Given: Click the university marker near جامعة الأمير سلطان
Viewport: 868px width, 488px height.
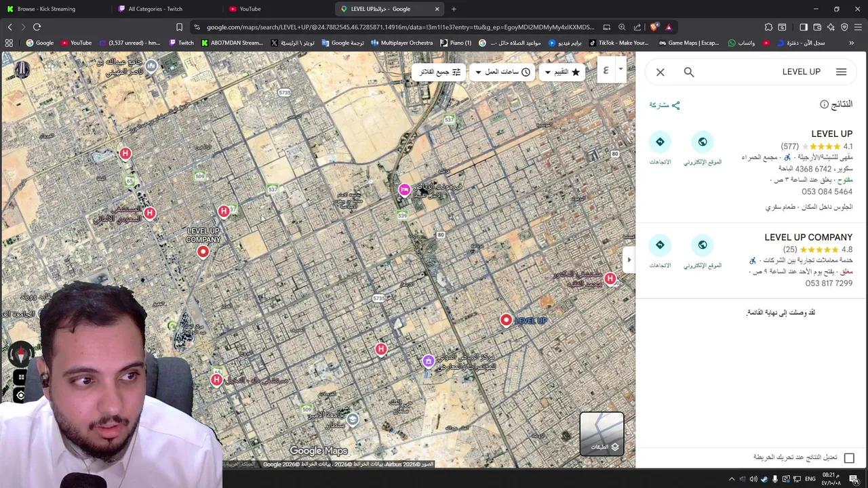Looking at the screenshot, I should point(352,420).
